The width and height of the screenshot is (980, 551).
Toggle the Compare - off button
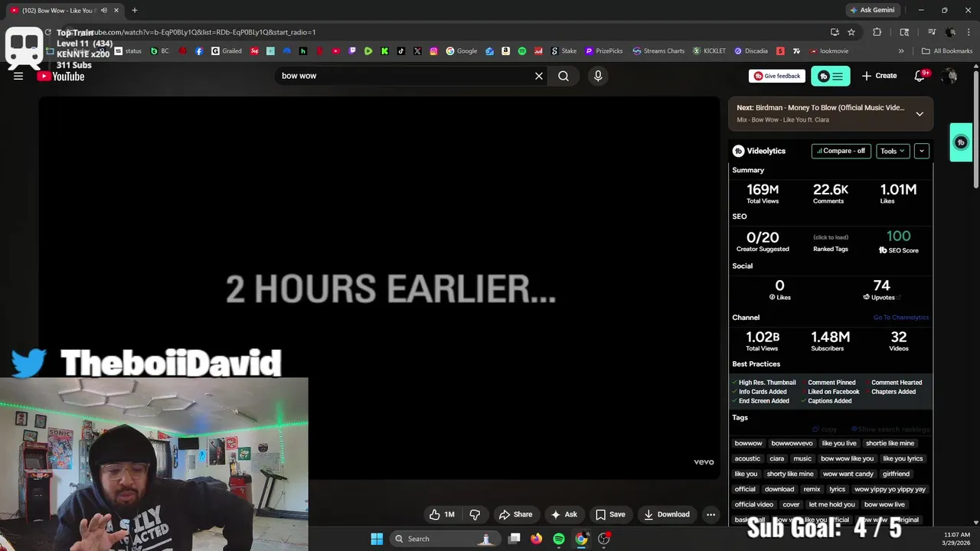pyautogui.click(x=841, y=151)
